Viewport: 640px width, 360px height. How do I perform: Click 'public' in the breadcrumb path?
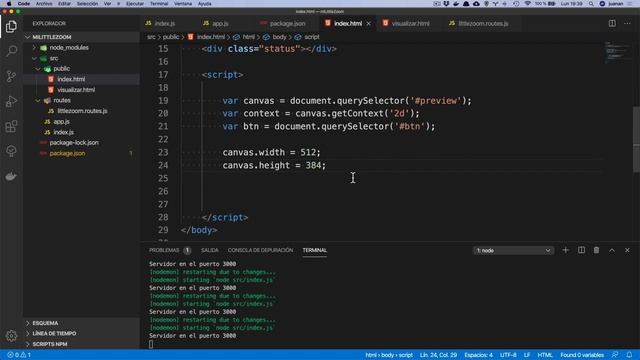(x=171, y=37)
